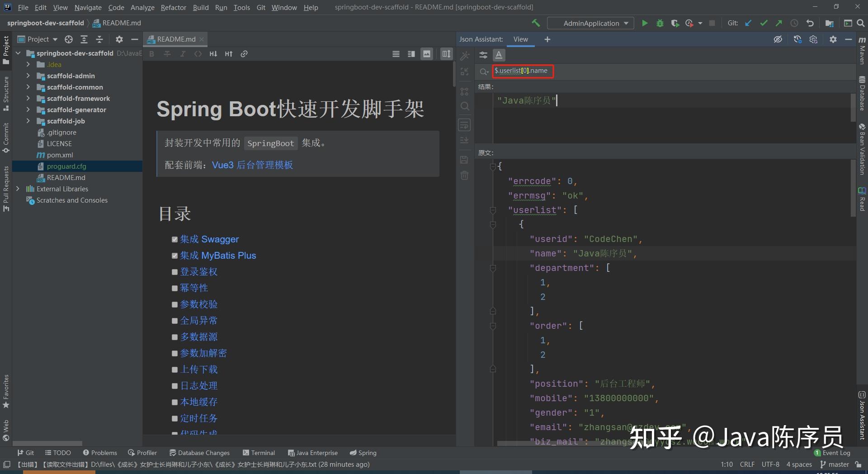The image size is (868, 474).
Task: Open the Vue3 后台管理模板 link
Action: (253, 165)
